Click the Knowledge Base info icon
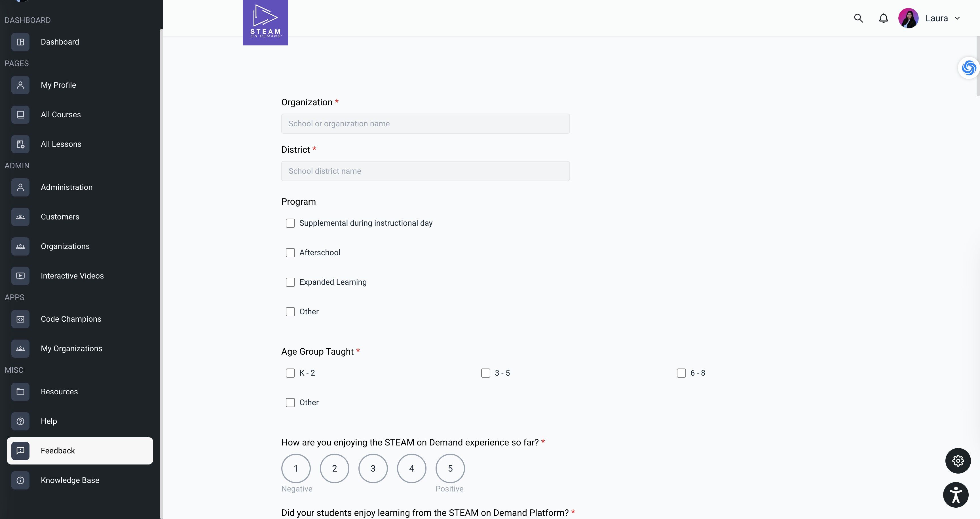The image size is (980, 519). click(20, 480)
